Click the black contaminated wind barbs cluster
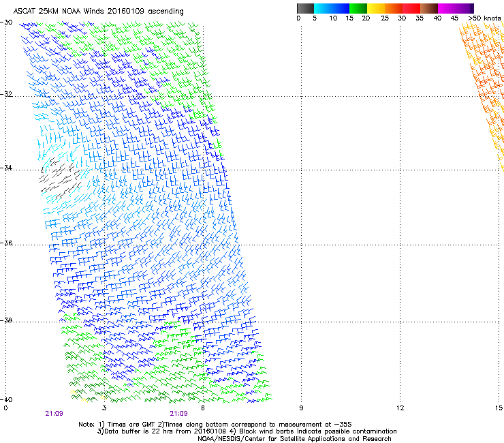 pos(59,179)
